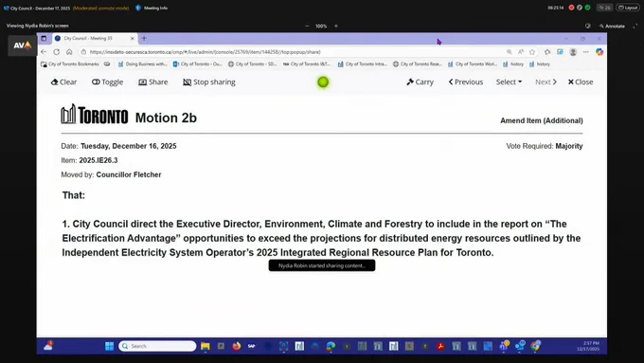This screenshot has height=363, width=644.
Task: Click the green connection status icon
Action: point(588,8)
